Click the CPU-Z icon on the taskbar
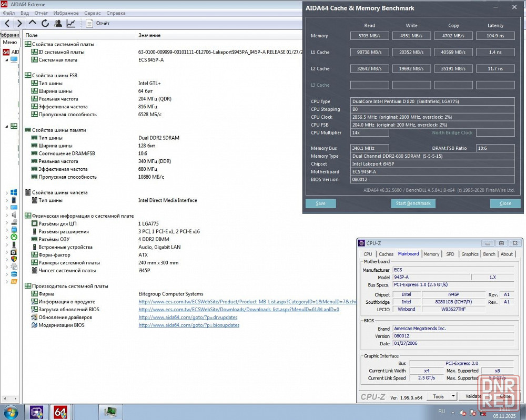The height and width of the screenshot is (420, 526). coord(37,412)
